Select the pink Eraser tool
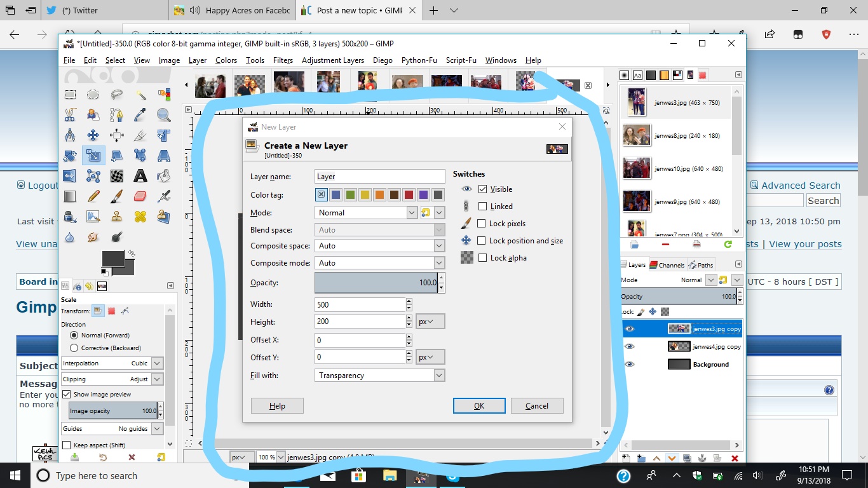The height and width of the screenshot is (488, 868). 140,196
